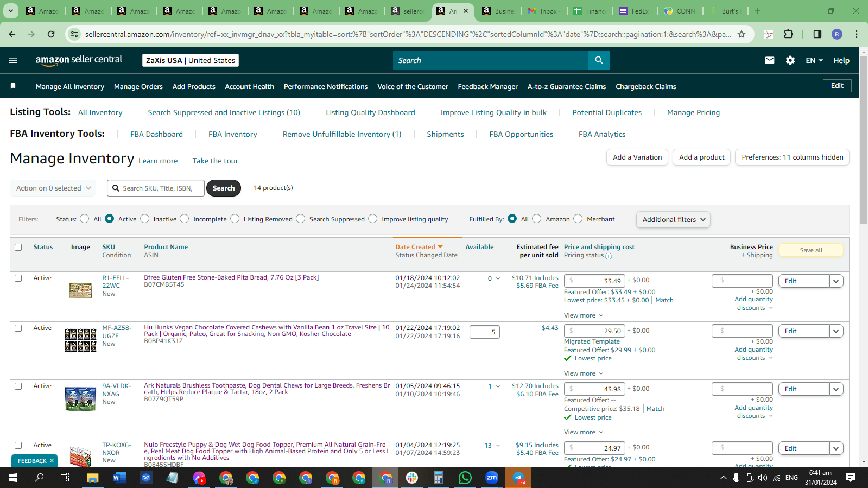Open the Shipments tool tab

[x=445, y=134]
